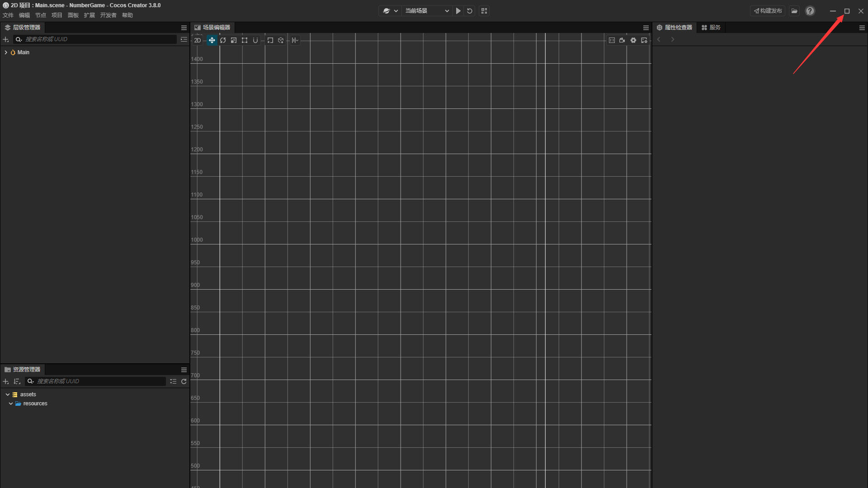Viewport: 868px width, 488px height.
Task: Switch to the 服务 (Services) tab
Action: coord(711,28)
